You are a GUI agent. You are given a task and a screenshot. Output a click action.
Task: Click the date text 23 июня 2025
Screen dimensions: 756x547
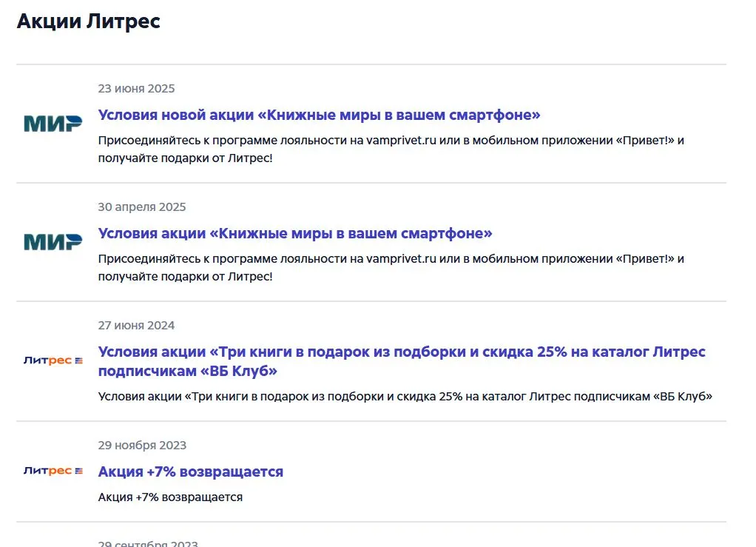pyautogui.click(x=136, y=89)
